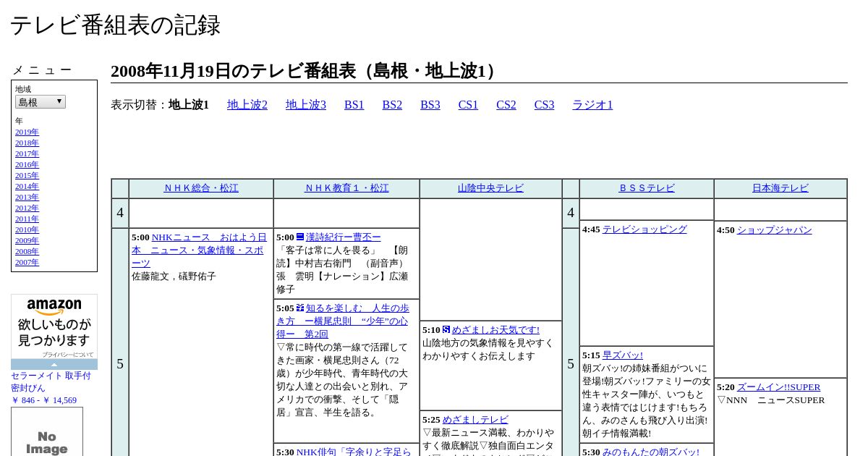Open the ＮＨＫ総合・松江 channel header
This screenshot has height=456, width=868.
(201, 188)
